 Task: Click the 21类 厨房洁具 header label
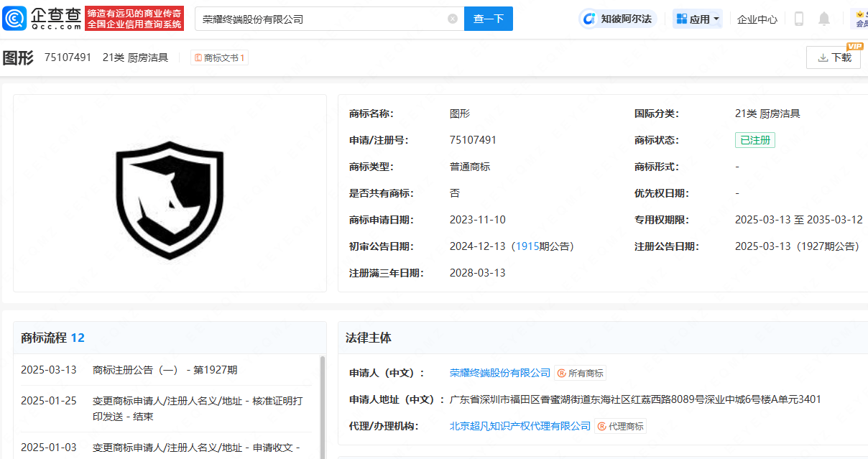coord(135,57)
